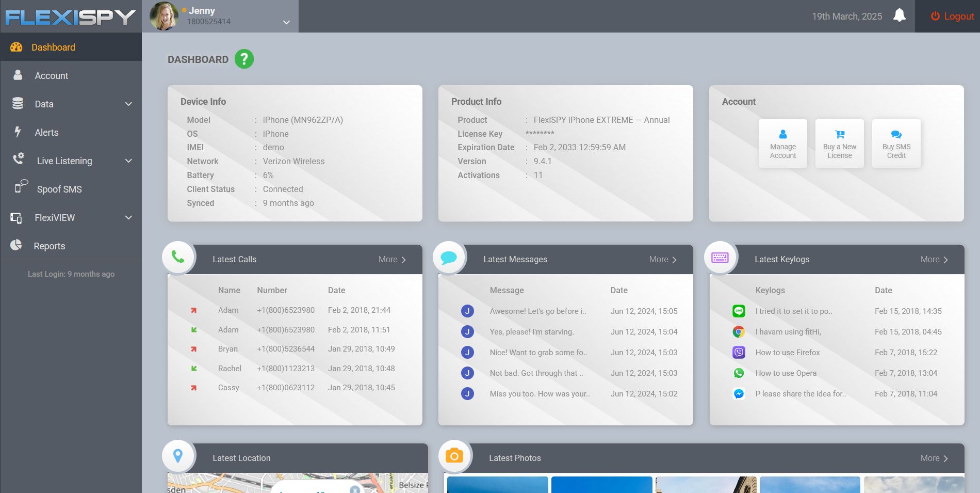Open More in Latest Calls

pyautogui.click(x=392, y=260)
